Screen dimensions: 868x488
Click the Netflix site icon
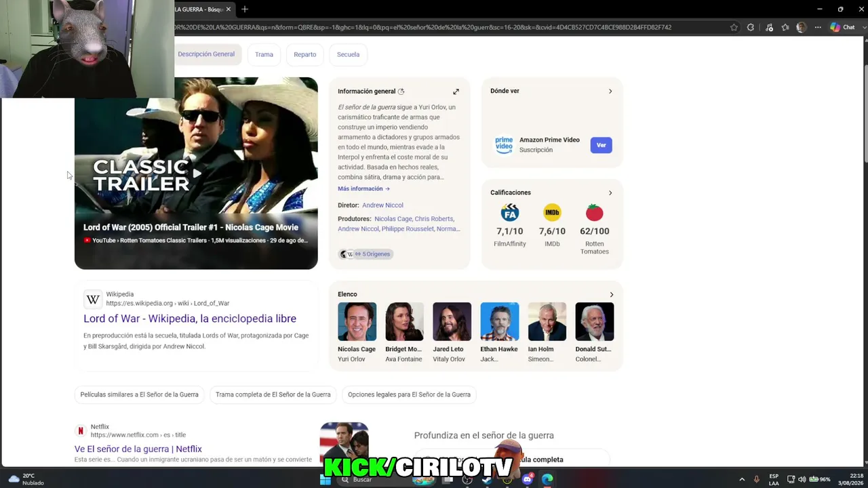pos(81,431)
